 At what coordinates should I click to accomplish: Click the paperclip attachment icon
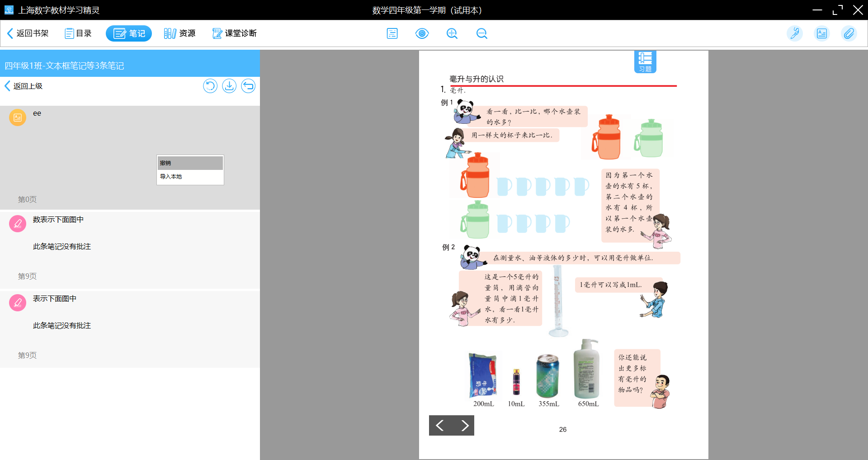[x=849, y=33]
